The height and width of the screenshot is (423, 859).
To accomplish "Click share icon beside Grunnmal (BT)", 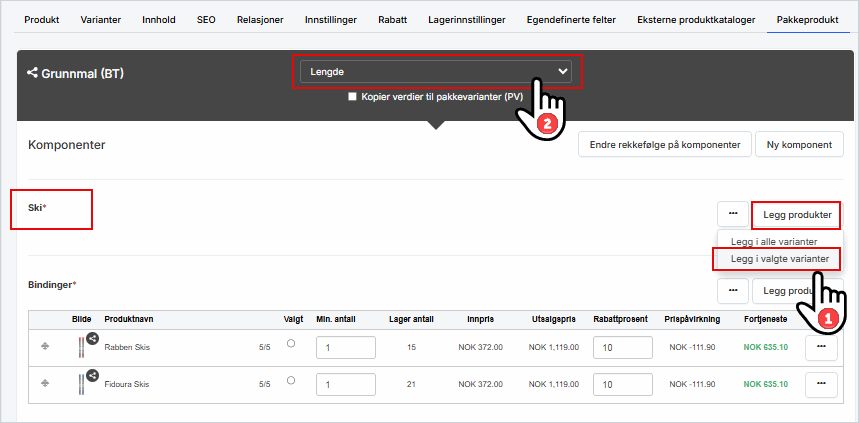I will tap(32, 73).
